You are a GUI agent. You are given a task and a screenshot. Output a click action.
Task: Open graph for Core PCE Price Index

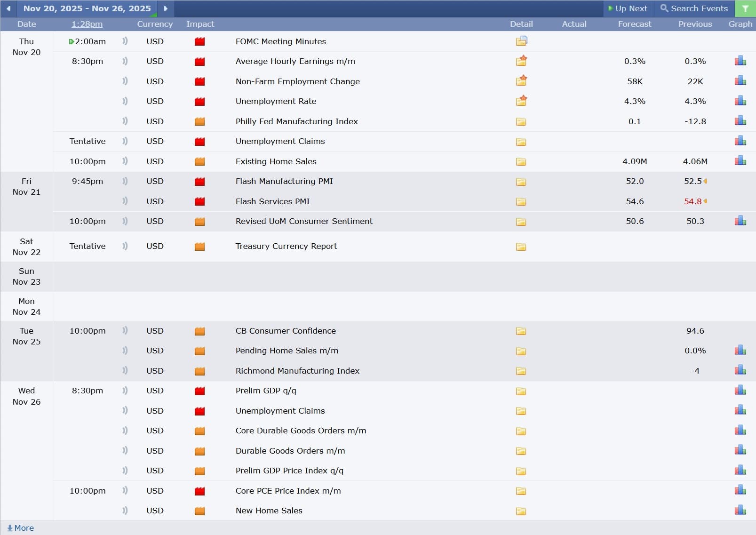(x=740, y=490)
